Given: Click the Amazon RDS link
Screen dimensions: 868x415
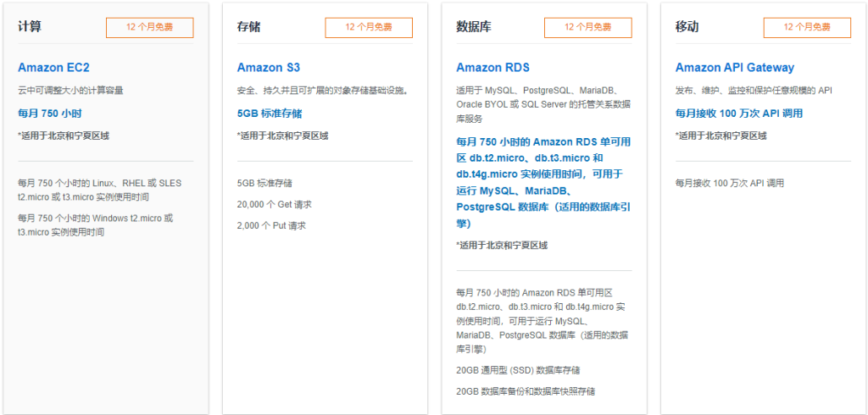Looking at the screenshot, I should 492,68.
